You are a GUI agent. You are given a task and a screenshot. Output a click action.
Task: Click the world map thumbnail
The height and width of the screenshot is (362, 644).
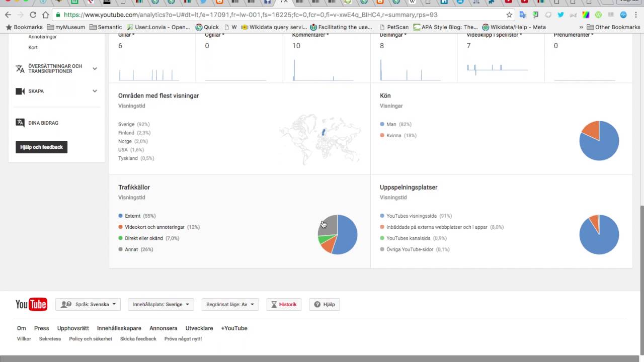[320, 139]
